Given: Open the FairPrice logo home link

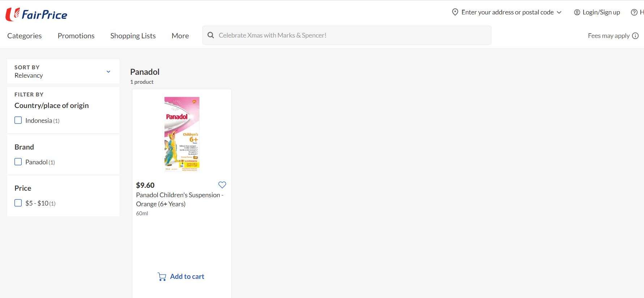Looking at the screenshot, I should click(x=37, y=14).
